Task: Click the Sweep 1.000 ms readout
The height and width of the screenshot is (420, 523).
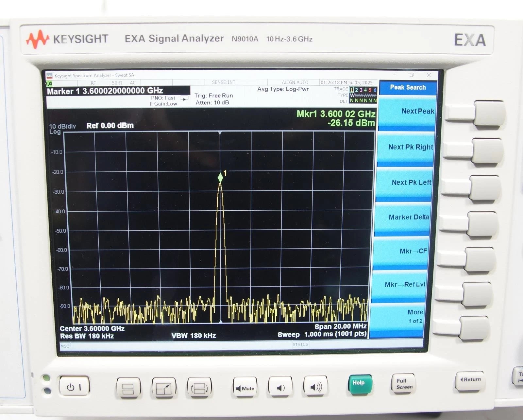Action: coord(322,334)
